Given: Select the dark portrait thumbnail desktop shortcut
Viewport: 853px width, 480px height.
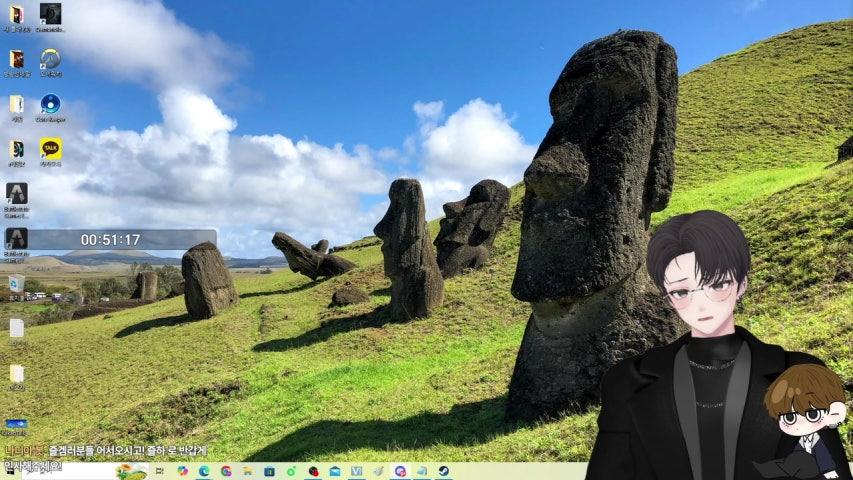Looking at the screenshot, I should pos(50,14).
